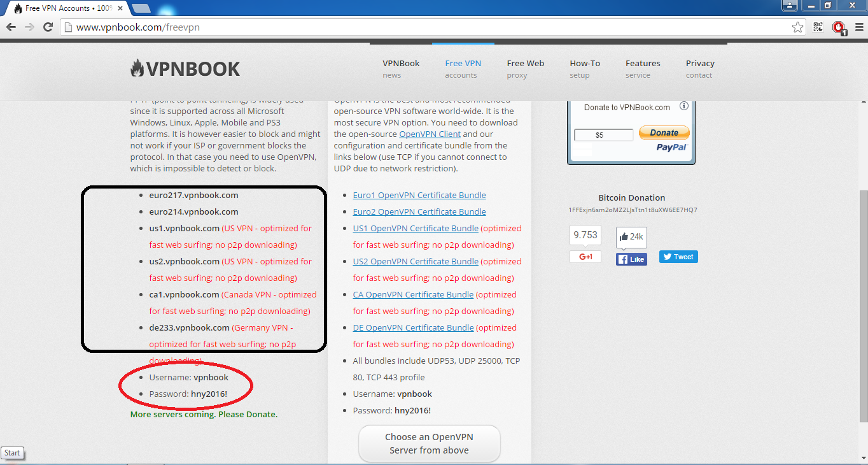The width and height of the screenshot is (868, 465).
Task: Reload the page with refresh icon
Action: click(x=48, y=27)
